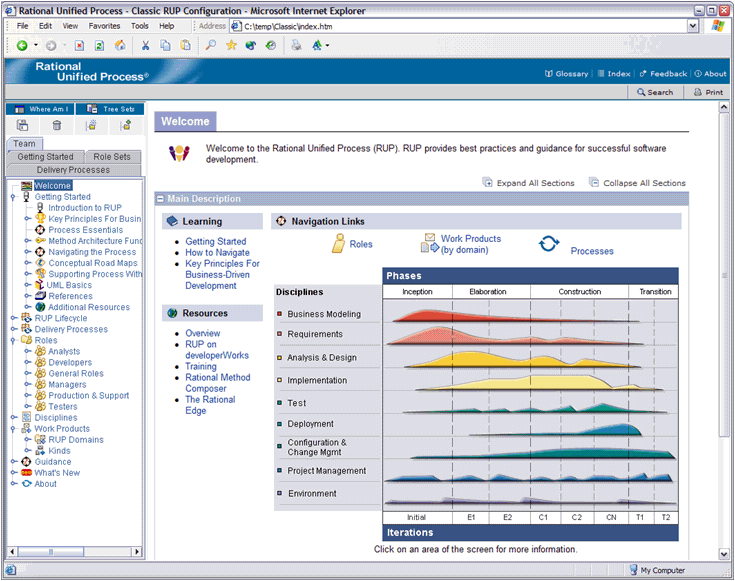Click the RUP people welcome icon
Screen dimensions: 735x581
point(179,153)
